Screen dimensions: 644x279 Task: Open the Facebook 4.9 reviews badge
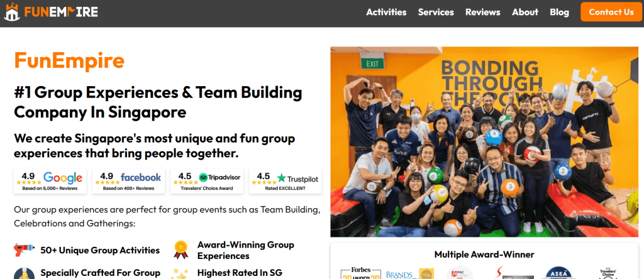pos(128,181)
